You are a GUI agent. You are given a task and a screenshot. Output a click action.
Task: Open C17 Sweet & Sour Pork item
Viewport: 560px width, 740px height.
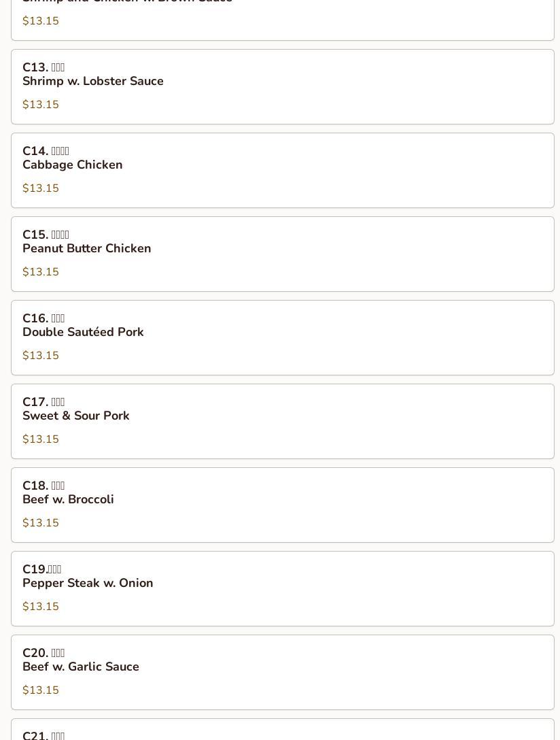(x=282, y=421)
